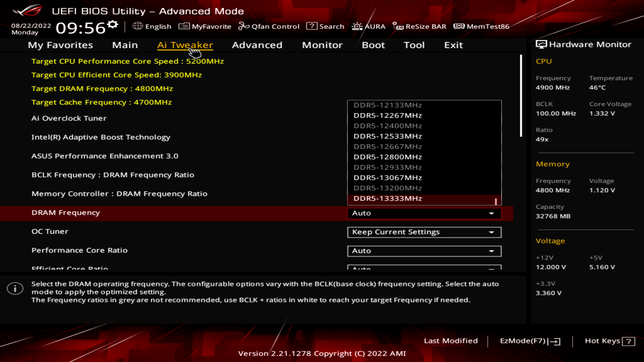Image resolution: width=644 pixels, height=362 pixels.
Task: Launch MemTest86 memory icon
Action: 459,26
